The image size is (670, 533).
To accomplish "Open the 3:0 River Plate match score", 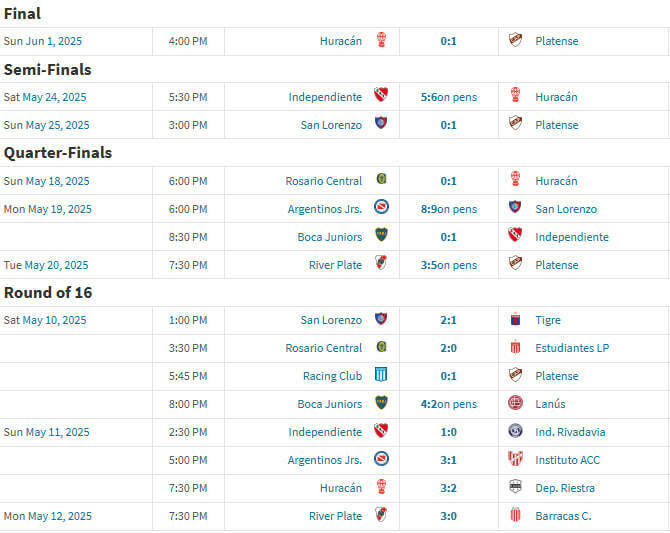I will pyautogui.click(x=448, y=516).
